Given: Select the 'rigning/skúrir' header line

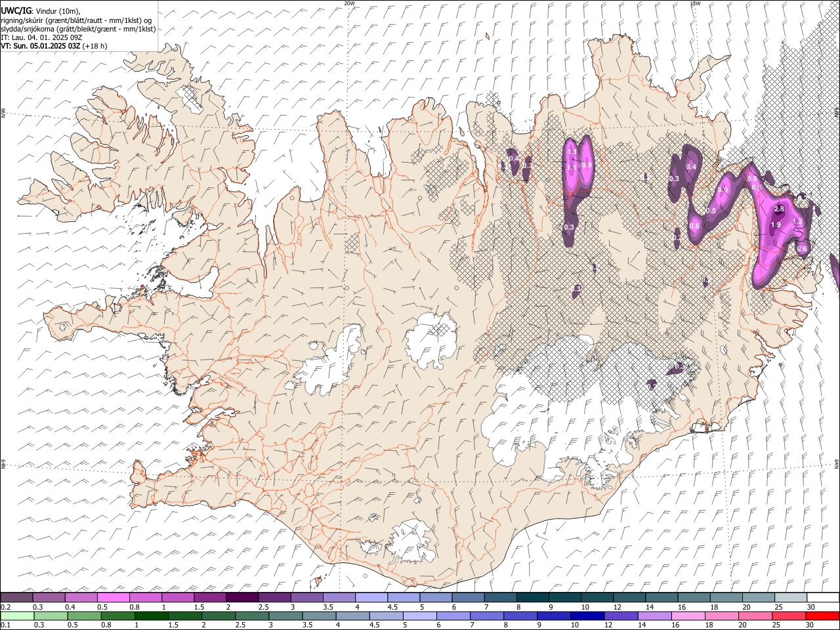Looking at the screenshot, I should [76, 20].
